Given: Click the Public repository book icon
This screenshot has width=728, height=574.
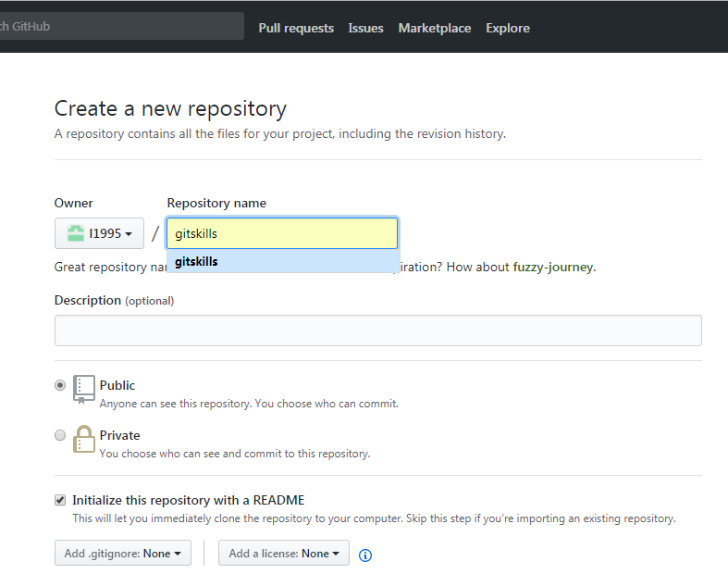Looking at the screenshot, I should 84,389.
